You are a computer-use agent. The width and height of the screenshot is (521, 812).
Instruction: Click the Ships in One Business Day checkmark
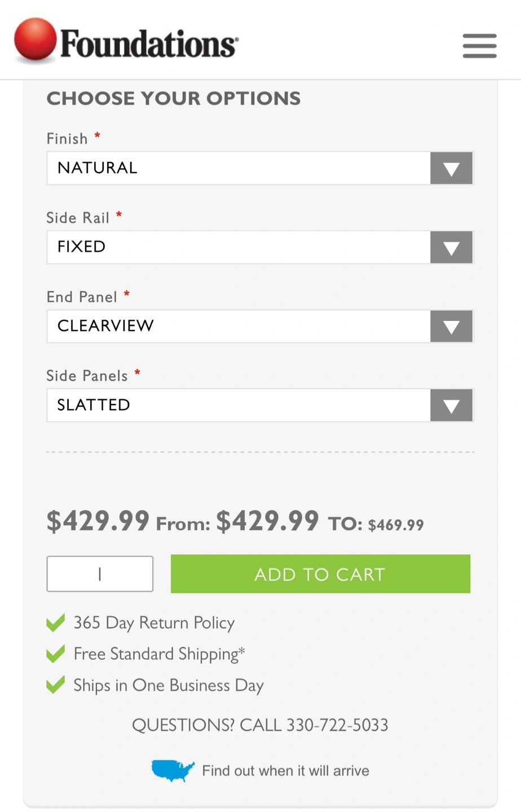coord(55,685)
